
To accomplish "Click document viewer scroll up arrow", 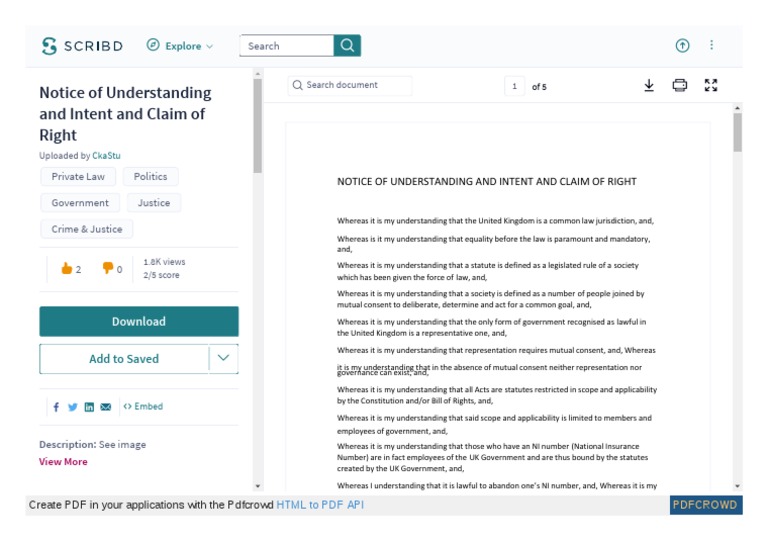I will 738,108.
